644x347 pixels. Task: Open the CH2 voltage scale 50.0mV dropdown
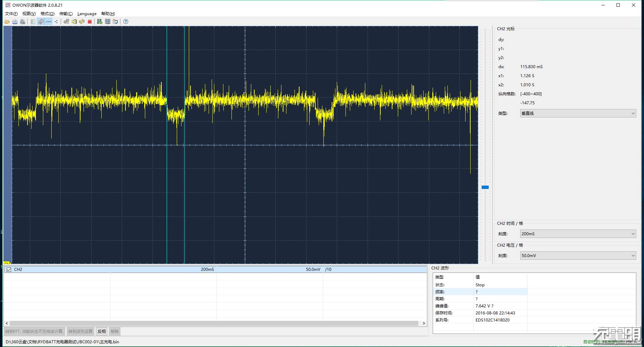pos(578,256)
